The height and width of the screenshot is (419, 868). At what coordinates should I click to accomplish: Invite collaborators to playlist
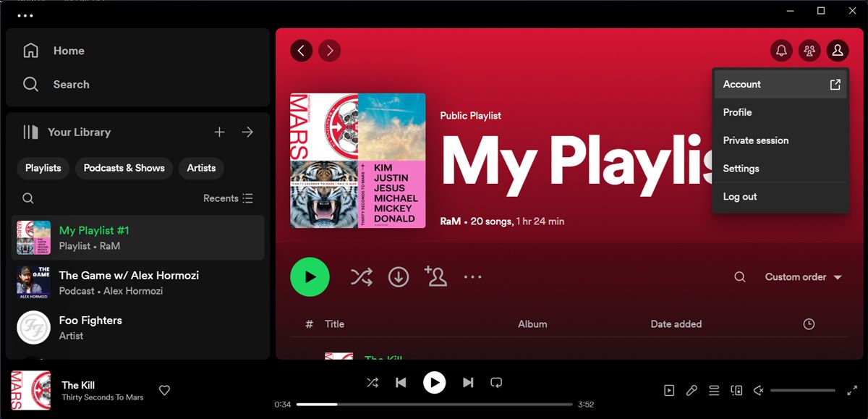coord(435,276)
